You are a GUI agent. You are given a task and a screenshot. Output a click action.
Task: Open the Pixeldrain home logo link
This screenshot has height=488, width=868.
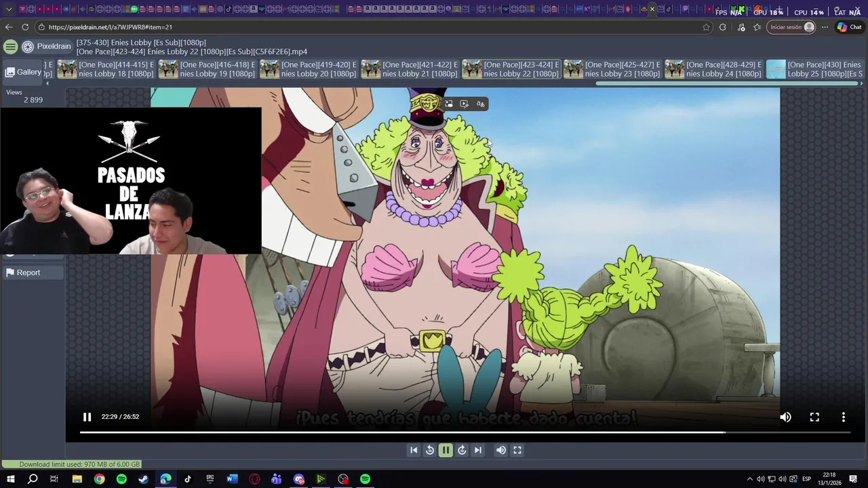(x=46, y=46)
